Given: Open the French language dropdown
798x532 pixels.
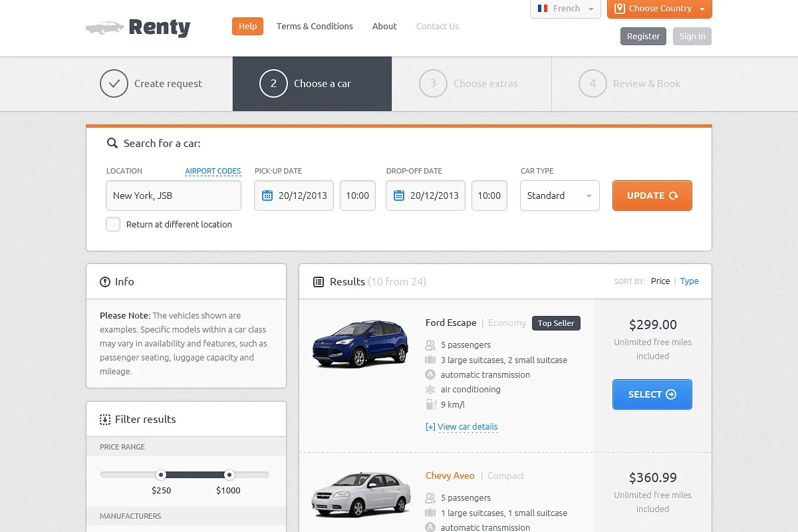Looking at the screenshot, I should [x=565, y=9].
